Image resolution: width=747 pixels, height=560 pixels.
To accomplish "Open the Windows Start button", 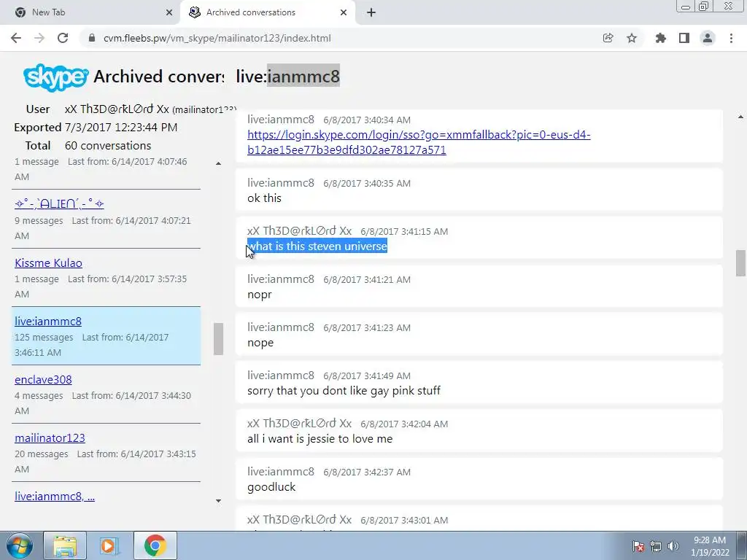I will click(19, 545).
